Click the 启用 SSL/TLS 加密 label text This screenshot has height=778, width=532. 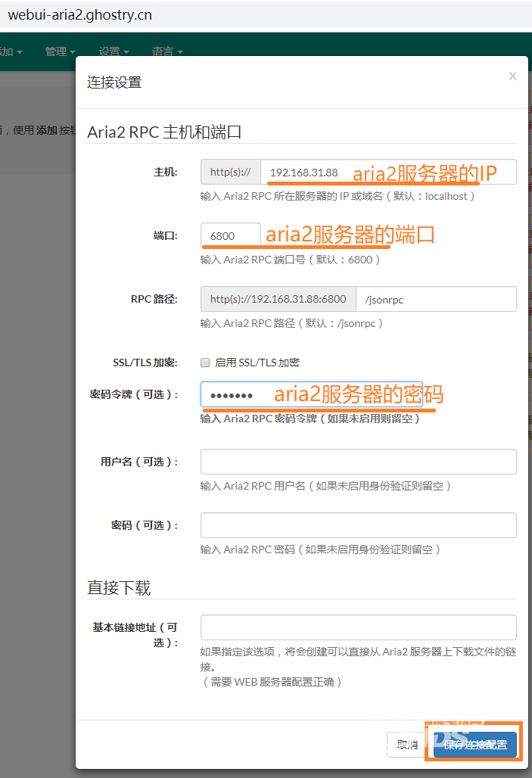point(257,363)
